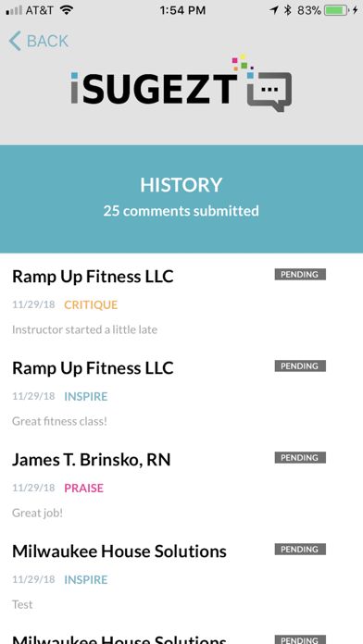This screenshot has height=644, width=363.
Task: Open first Ramp Up Fitness LLC entry
Action: (x=181, y=301)
